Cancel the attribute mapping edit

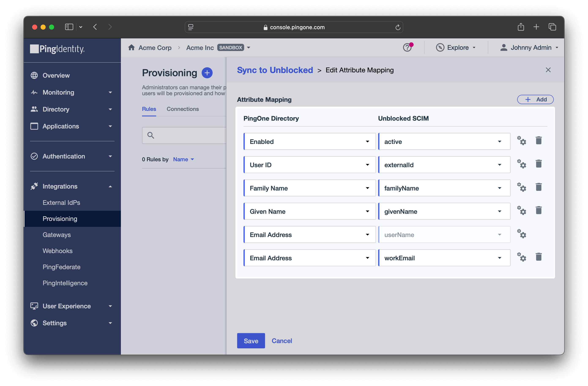(x=282, y=341)
